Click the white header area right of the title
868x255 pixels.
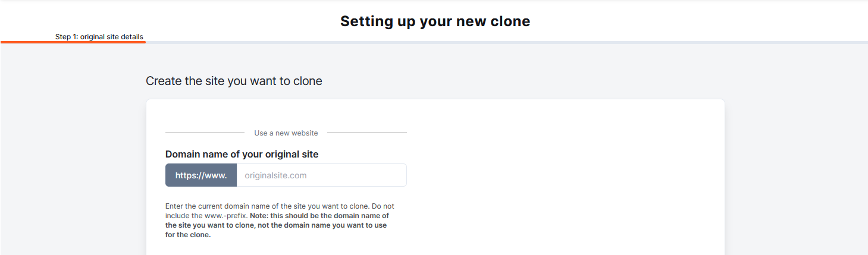pos(684,21)
